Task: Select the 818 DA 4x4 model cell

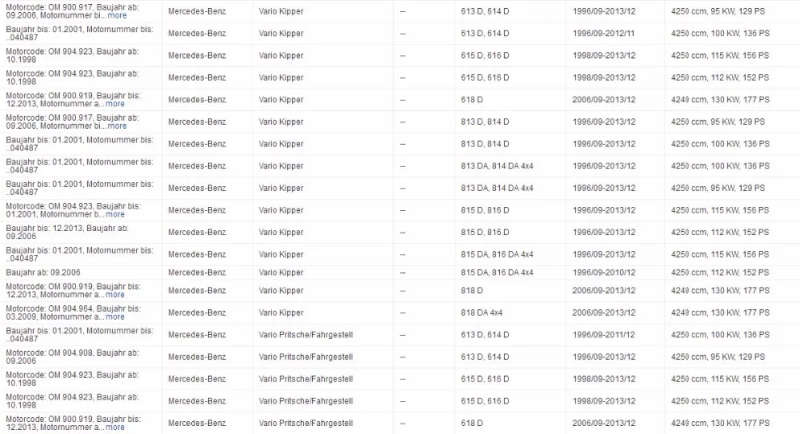Action: [481, 313]
